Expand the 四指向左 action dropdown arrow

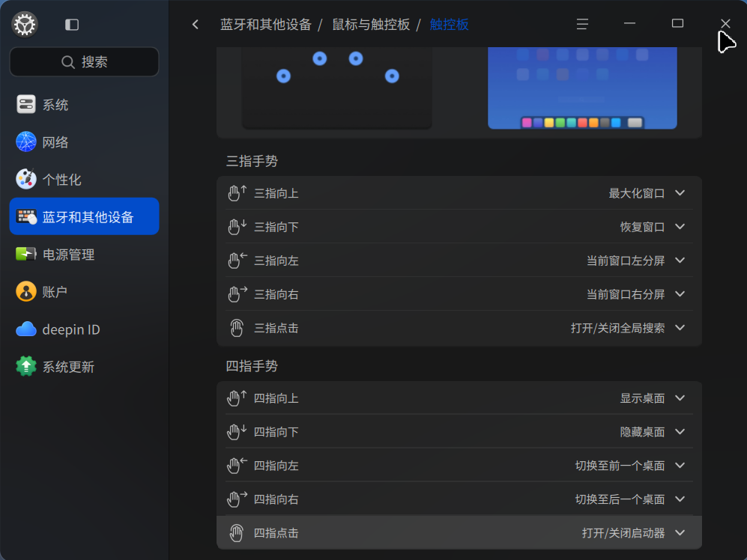pos(680,465)
